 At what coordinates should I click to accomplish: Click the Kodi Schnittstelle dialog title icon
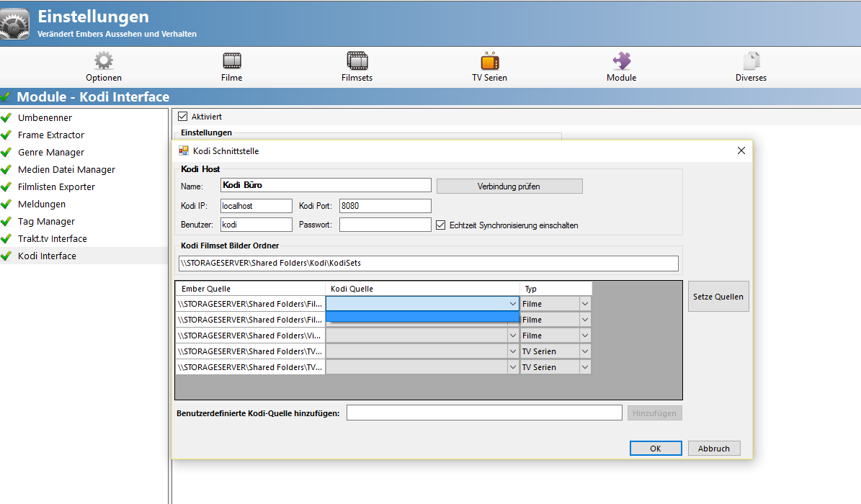[x=184, y=150]
